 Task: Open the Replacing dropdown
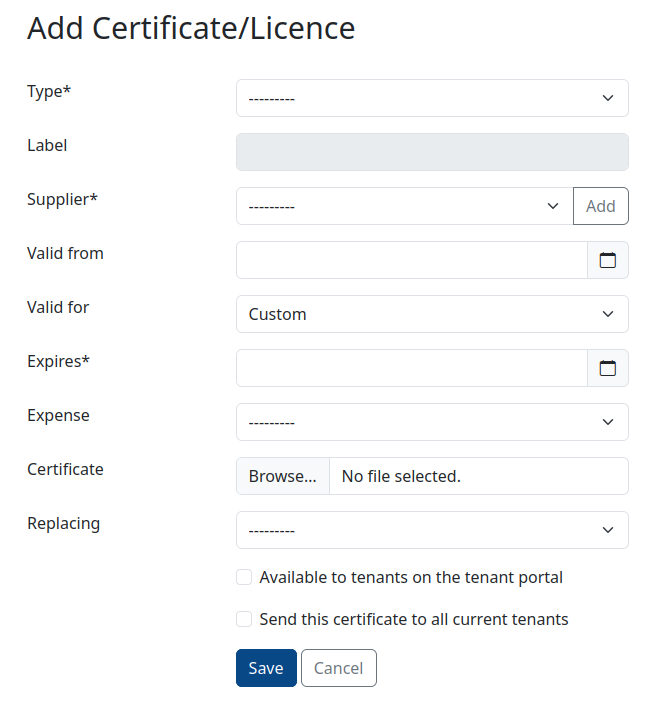pyautogui.click(x=432, y=530)
